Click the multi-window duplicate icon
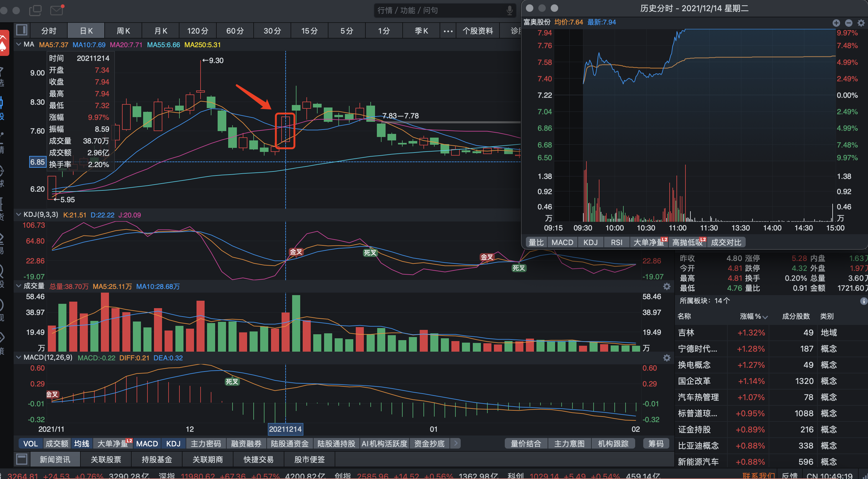This screenshot has height=479, width=868. pyautogui.click(x=35, y=10)
